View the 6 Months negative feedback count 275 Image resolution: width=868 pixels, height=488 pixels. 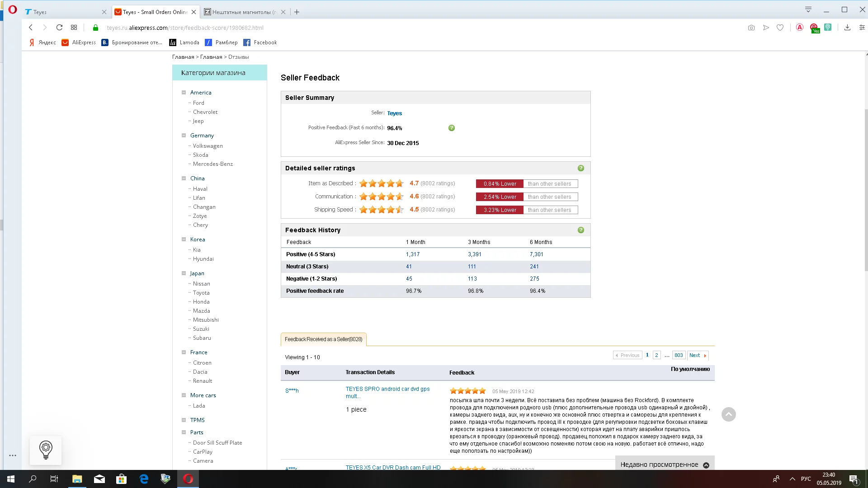(x=534, y=279)
